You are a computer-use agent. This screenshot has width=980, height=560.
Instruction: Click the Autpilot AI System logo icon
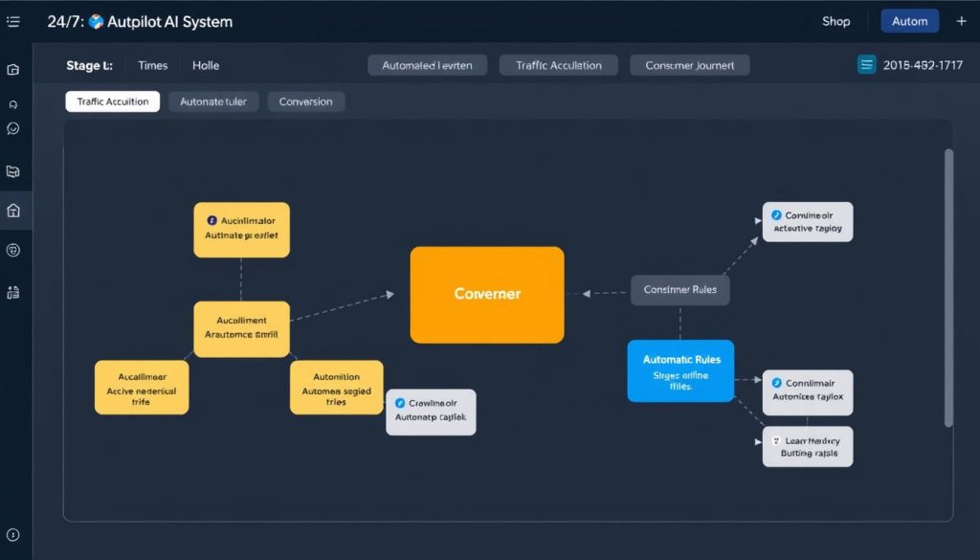coord(95,21)
